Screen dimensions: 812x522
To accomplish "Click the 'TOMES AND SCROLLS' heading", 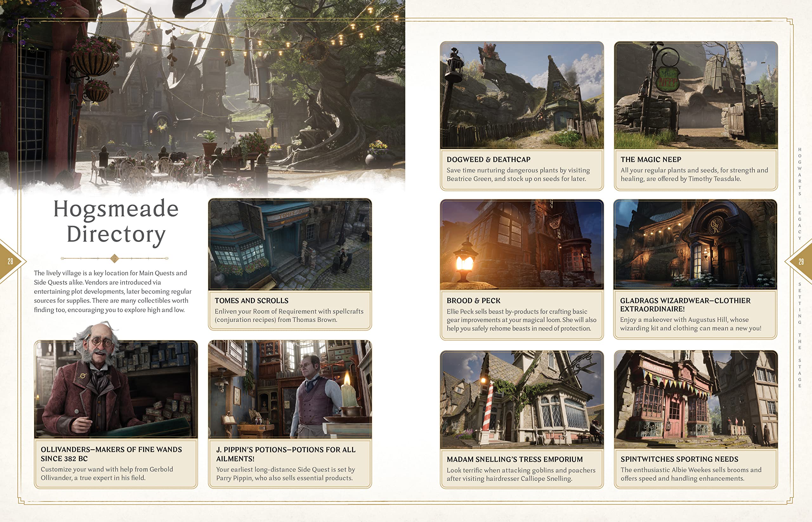I will 252,301.
